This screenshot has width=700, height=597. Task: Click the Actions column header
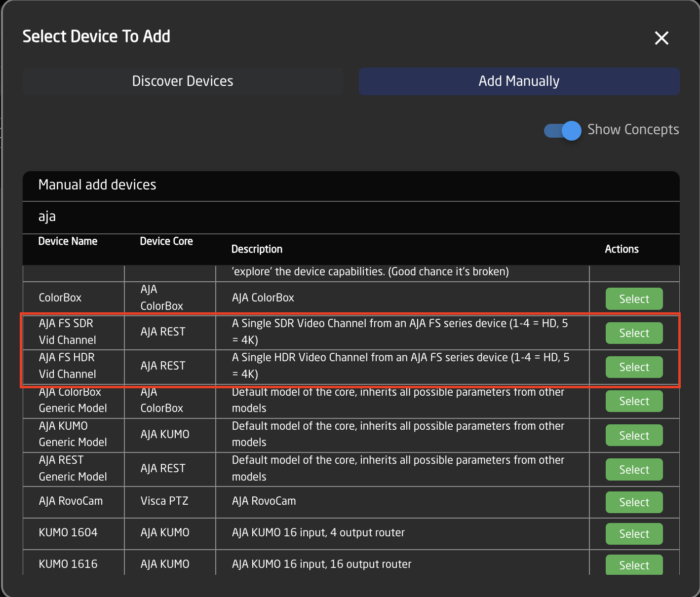pos(622,249)
